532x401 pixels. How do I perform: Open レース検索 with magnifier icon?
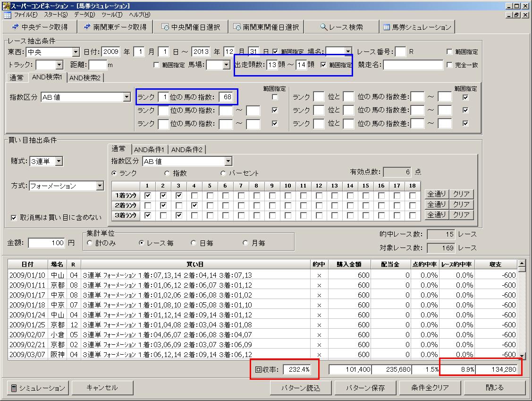point(341,27)
